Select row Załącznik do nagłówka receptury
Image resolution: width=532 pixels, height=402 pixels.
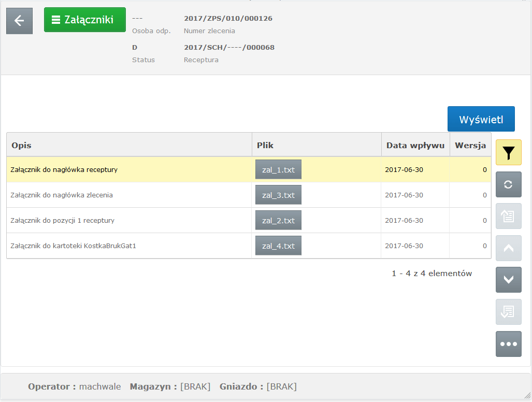pyautogui.click(x=249, y=169)
